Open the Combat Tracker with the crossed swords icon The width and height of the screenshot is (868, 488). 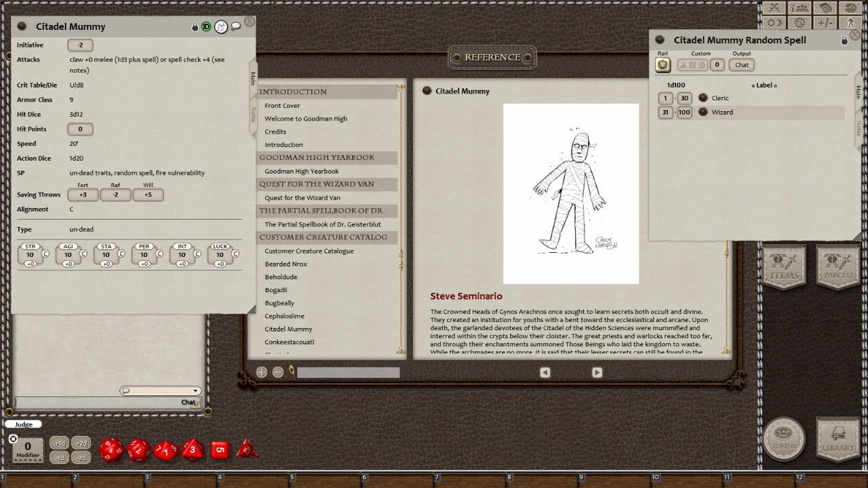point(774,9)
